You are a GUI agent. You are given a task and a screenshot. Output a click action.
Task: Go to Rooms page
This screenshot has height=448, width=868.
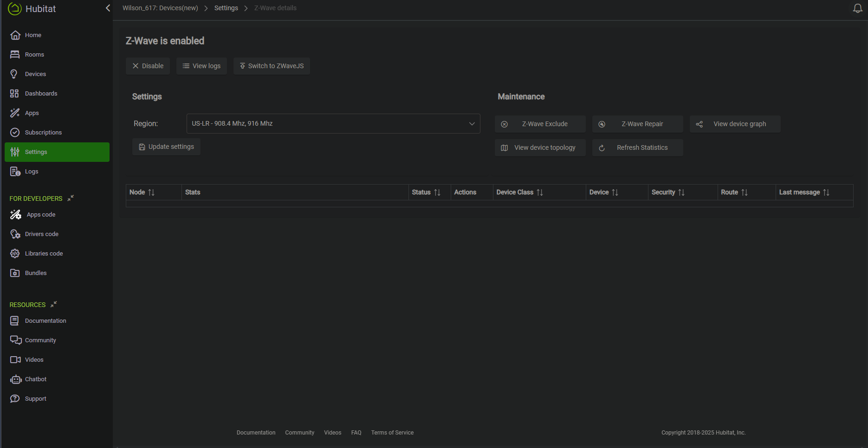point(34,55)
